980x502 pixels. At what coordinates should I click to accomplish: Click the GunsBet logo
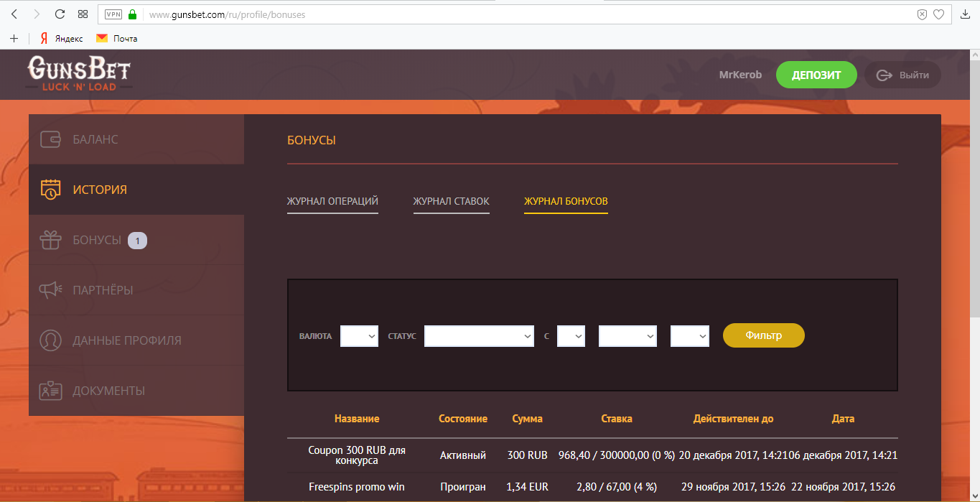(79, 74)
